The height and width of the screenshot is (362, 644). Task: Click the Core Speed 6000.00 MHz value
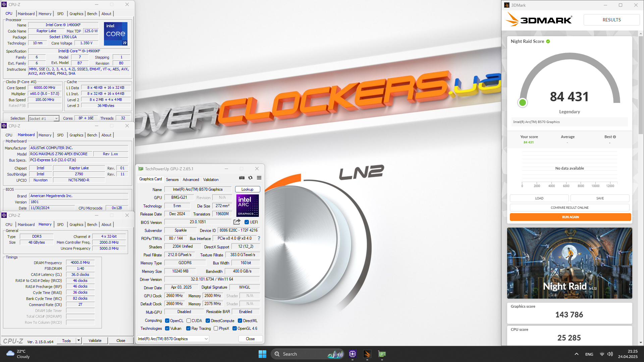pyautogui.click(x=45, y=88)
